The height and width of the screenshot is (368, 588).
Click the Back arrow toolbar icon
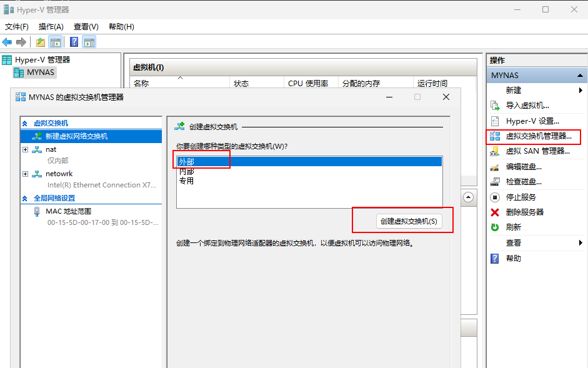coord(7,42)
